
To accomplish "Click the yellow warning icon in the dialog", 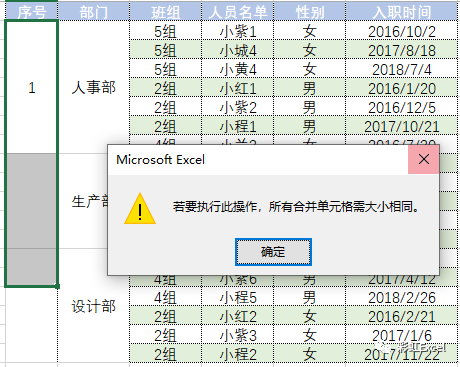I will (140, 209).
